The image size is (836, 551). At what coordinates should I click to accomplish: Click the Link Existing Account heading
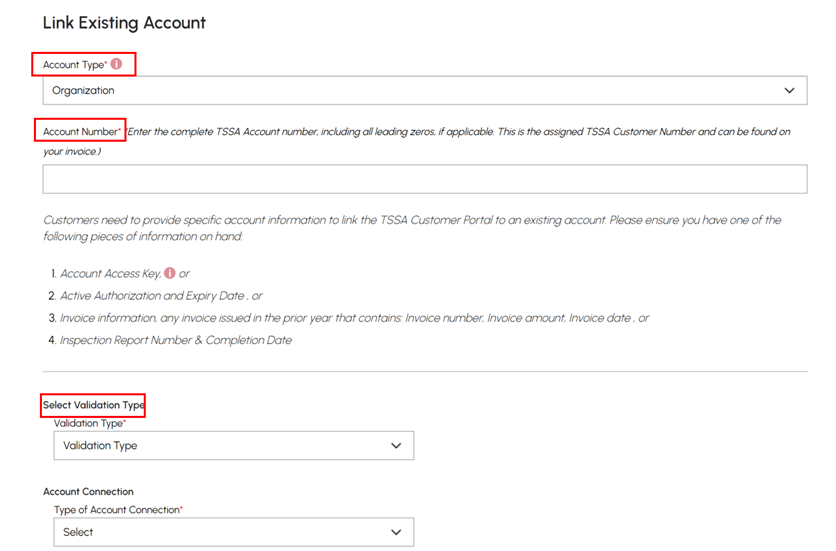[x=124, y=22]
